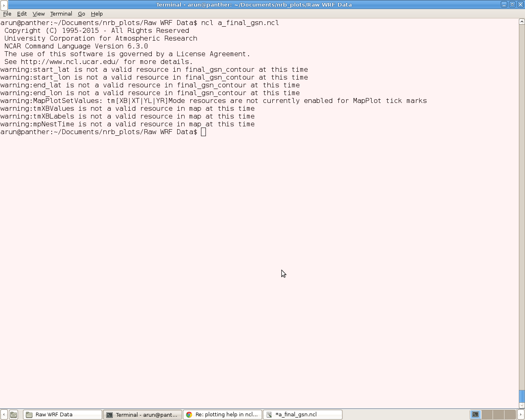Open the window menu in title bar corner
Viewport: 525px width, 420px height.
pos(4,5)
